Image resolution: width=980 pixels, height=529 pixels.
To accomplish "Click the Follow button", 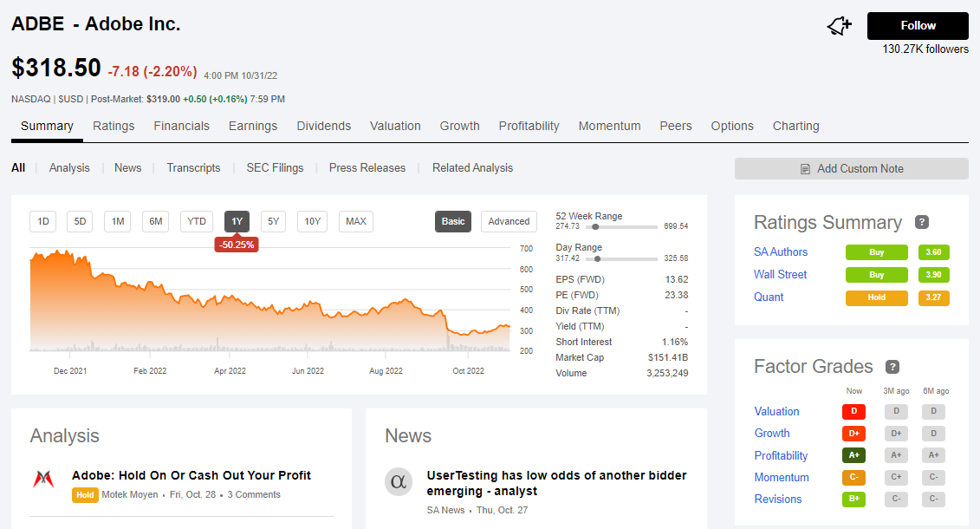I will [x=918, y=26].
